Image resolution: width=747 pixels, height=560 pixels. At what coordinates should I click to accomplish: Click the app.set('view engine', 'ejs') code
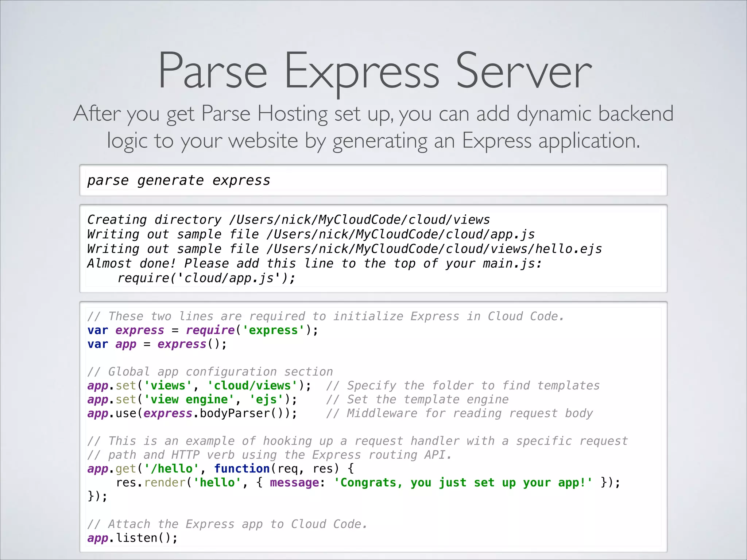[x=192, y=400]
